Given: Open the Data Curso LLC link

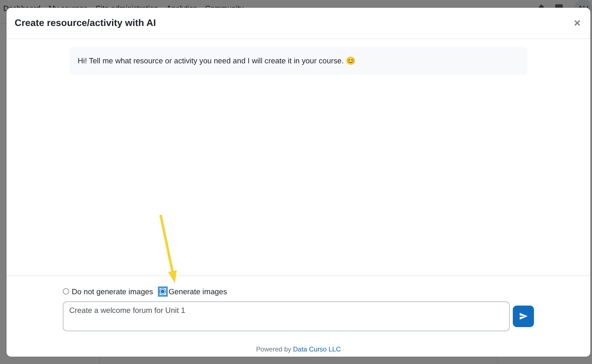Looking at the screenshot, I should 317,349.
